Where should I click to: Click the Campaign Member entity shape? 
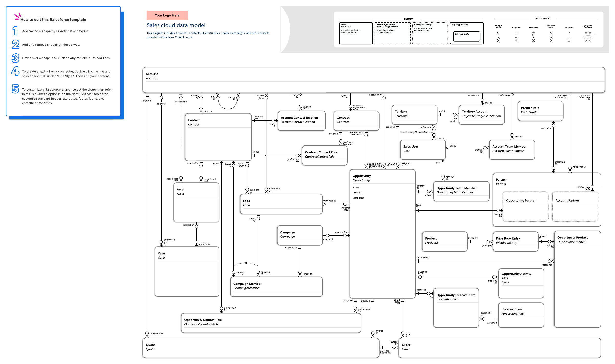point(276,287)
